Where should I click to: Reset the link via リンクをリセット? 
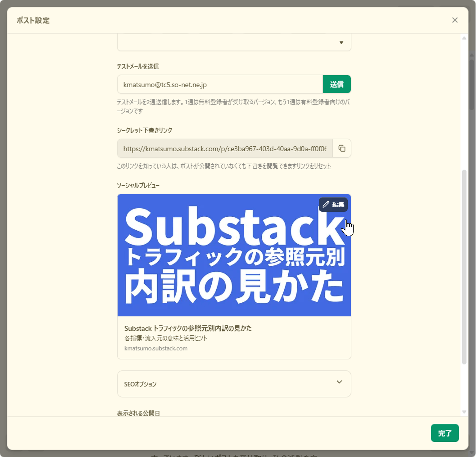314,166
